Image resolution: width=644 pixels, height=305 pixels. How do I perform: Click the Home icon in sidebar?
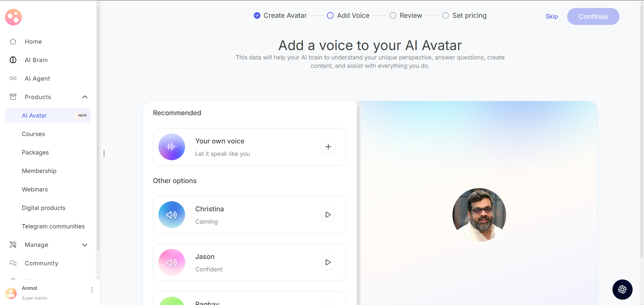pyautogui.click(x=13, y=42)
